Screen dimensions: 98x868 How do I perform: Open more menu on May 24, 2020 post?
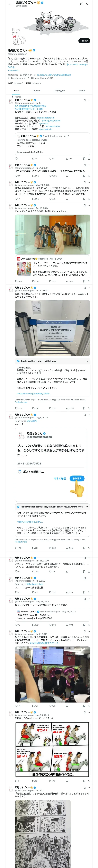tap(89, 182)
